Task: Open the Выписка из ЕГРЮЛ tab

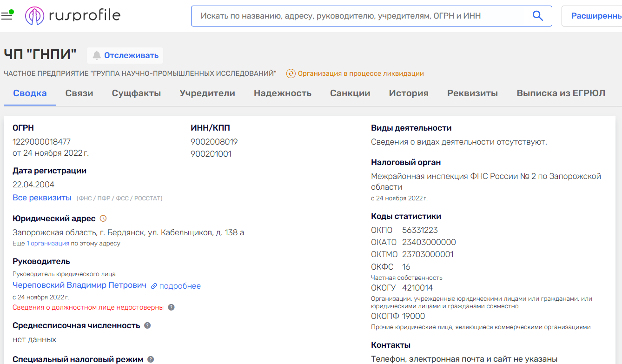Action: (x=561, y=93)
